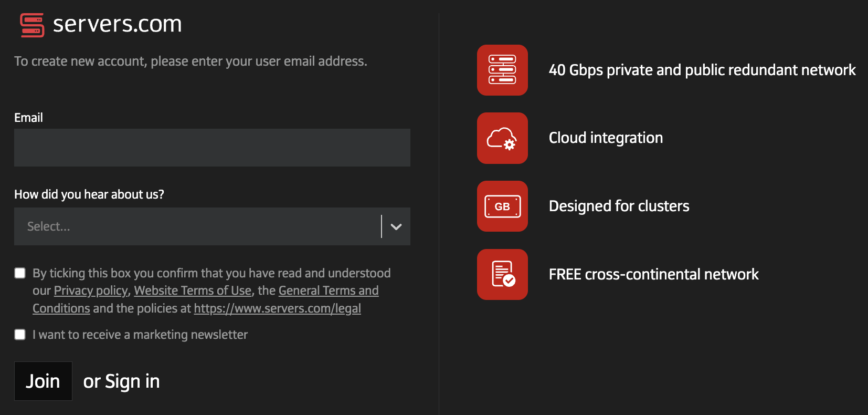Image resolution: width=868 pixels, height=415 pixels.
Task: Click the 'To create new account' instruction text
Action: tap(190, 61)
